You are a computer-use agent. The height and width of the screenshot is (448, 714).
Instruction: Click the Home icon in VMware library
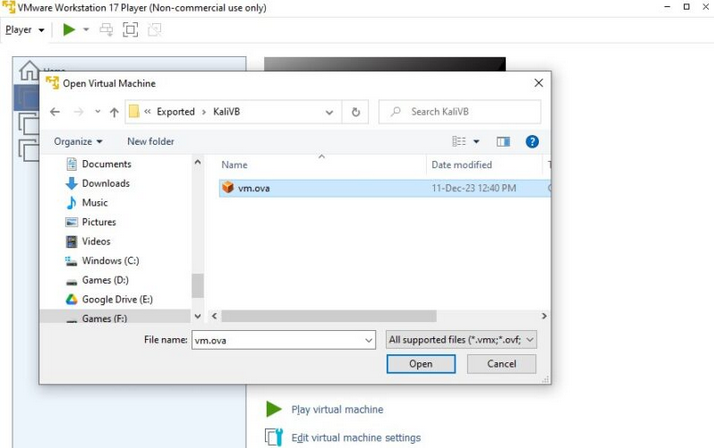pos(29,70)
